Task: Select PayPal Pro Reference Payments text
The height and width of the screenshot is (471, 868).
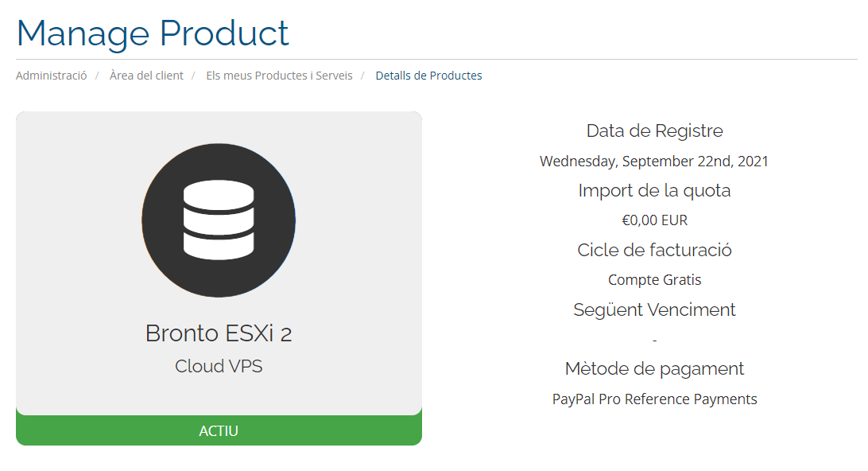Action: pos(654,399)
